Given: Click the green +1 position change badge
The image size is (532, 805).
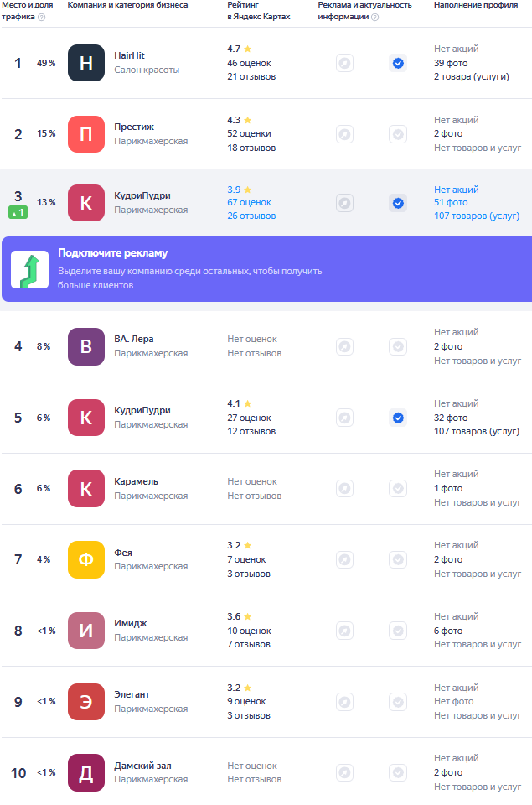Looking at the screenshot, I should pyautogui.click(x=18, y=212).
